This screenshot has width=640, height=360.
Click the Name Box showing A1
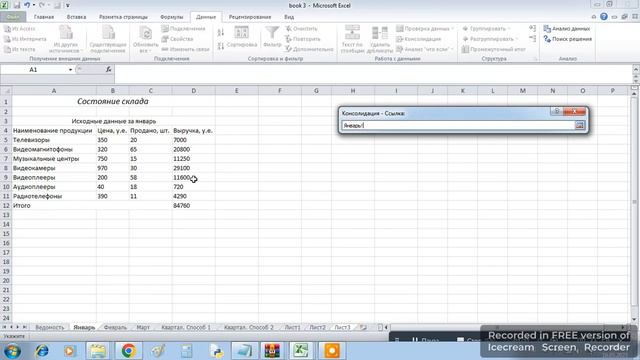[33, 70]
